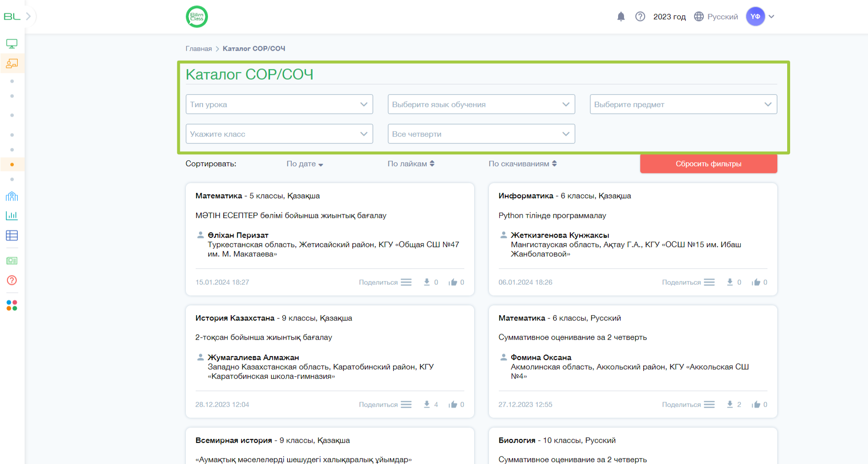Open the Математика 6 классы Русский title
Viewport: 868px width, 464px height.
559,318
